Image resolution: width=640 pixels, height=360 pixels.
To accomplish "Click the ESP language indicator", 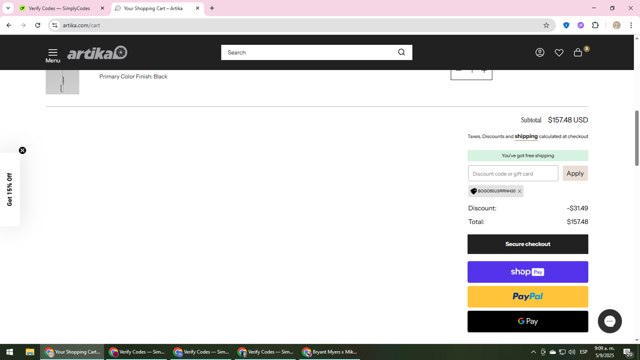I will click(584, 352).
